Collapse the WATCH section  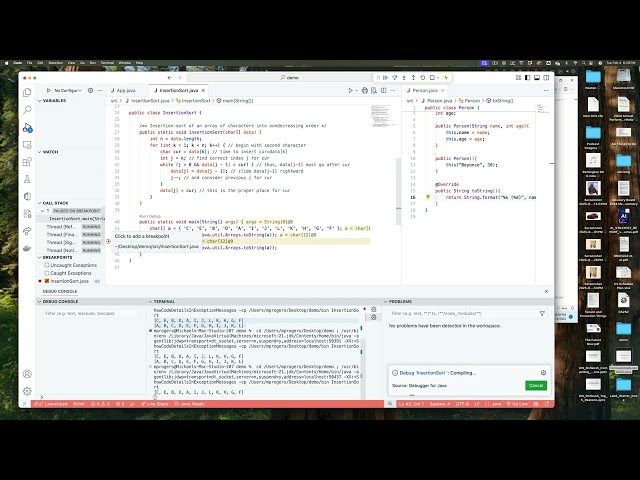click(x=40, y=152)
